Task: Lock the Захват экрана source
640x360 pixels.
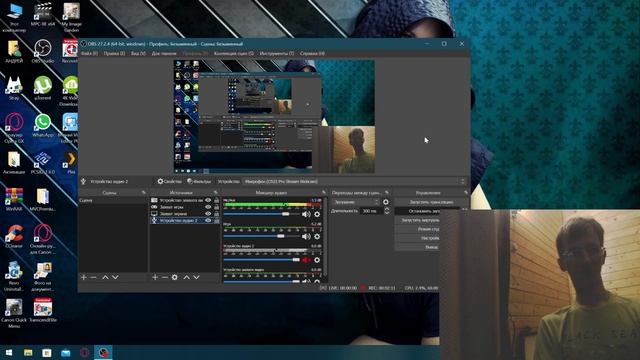Action: (x=216, y=213)
